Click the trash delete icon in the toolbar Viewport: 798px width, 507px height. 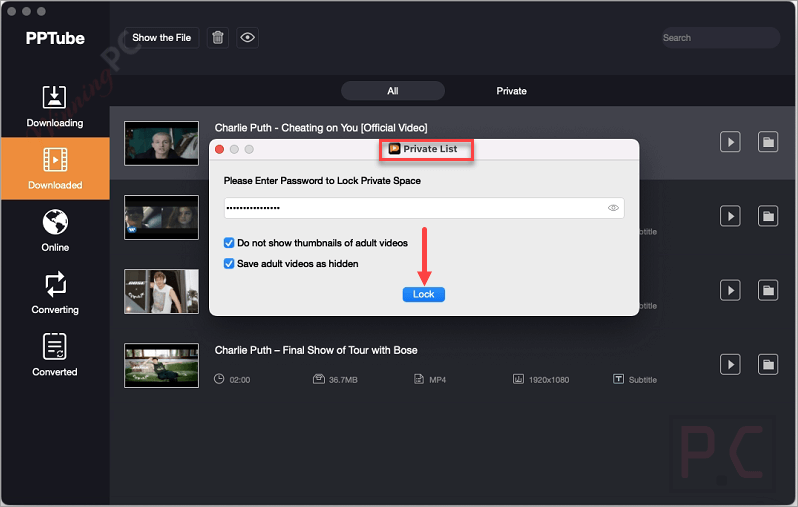(217, 38)
